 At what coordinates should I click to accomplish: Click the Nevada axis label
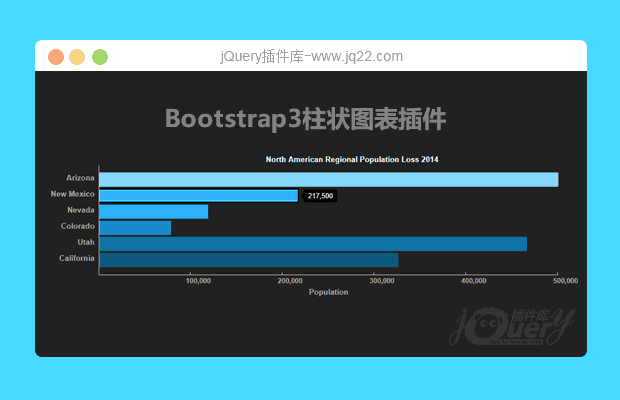click(x=81, y=210)
